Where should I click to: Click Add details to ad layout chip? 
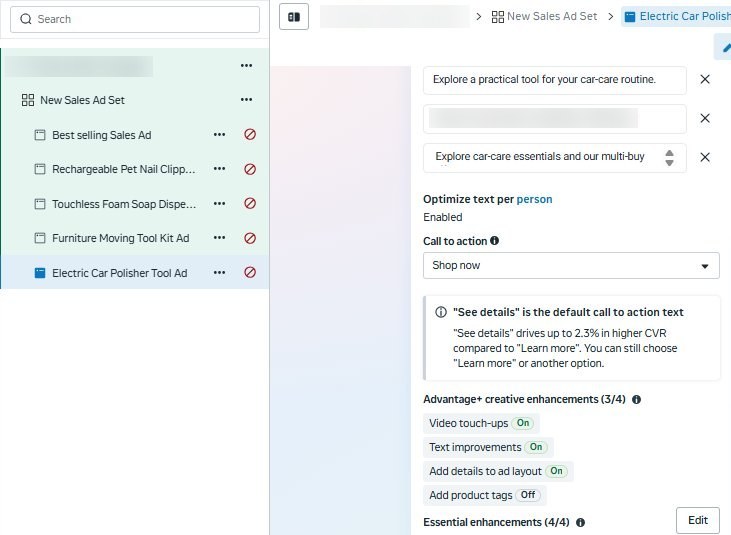tap(498, 471)
